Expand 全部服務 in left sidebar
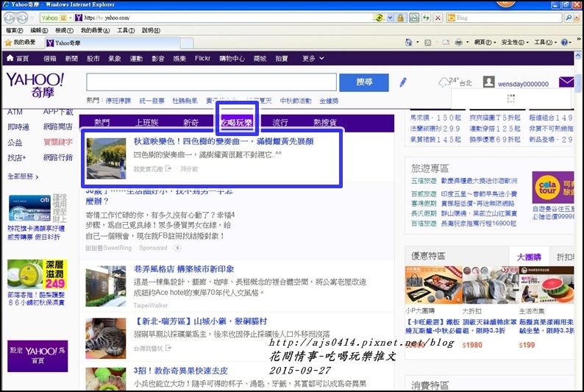This screenshot has height=392, width=584. 23,177
